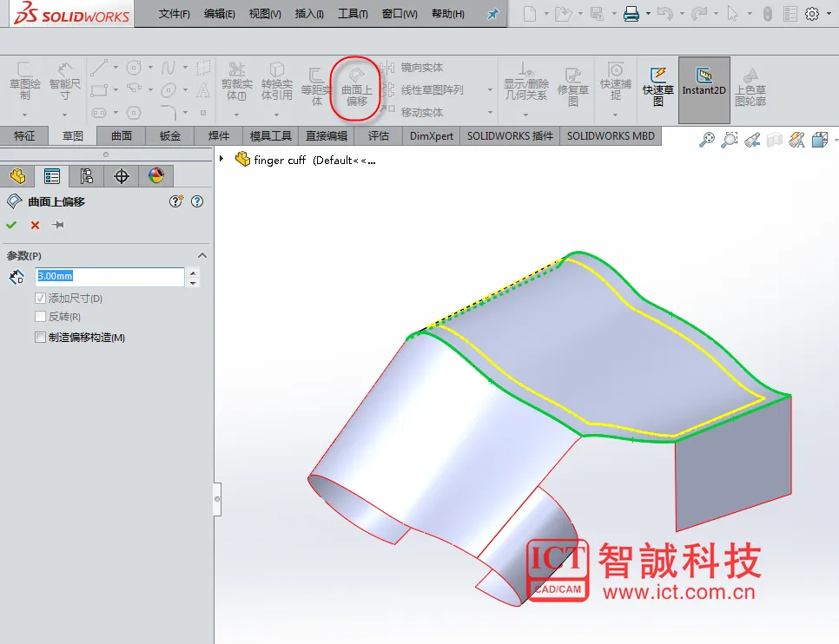The width and height of the screenshot is (839, 644).
Task: Click the Previous View icon
Action: pyautogui.click(x=752, y=140)
